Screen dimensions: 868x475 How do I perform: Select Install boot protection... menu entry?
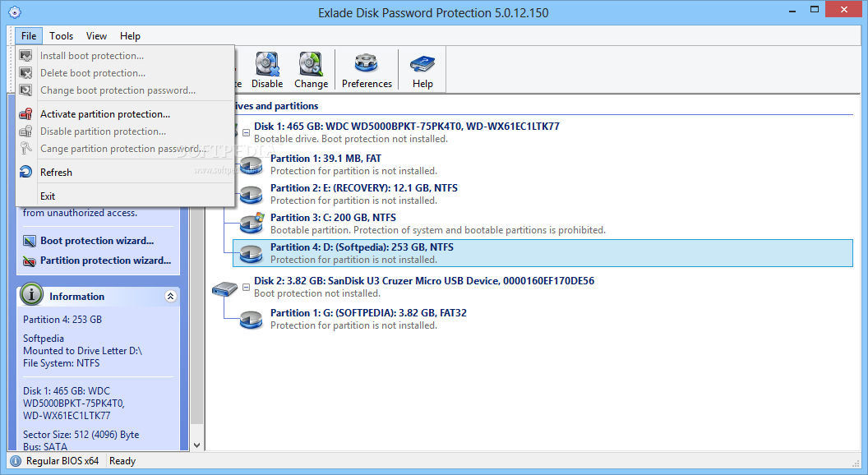[x=125, y=55]
